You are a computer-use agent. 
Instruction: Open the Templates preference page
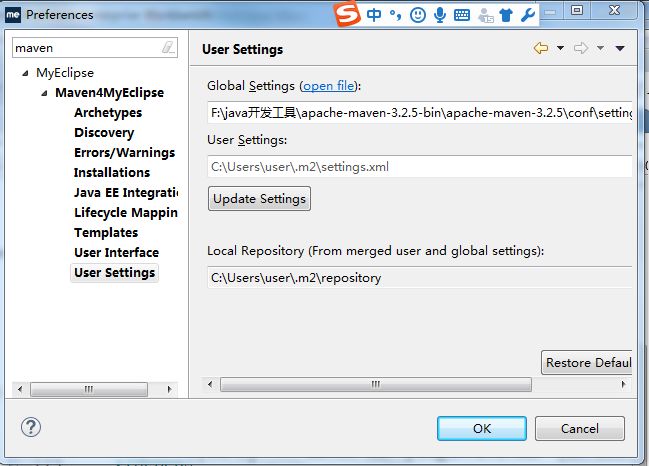106,233
